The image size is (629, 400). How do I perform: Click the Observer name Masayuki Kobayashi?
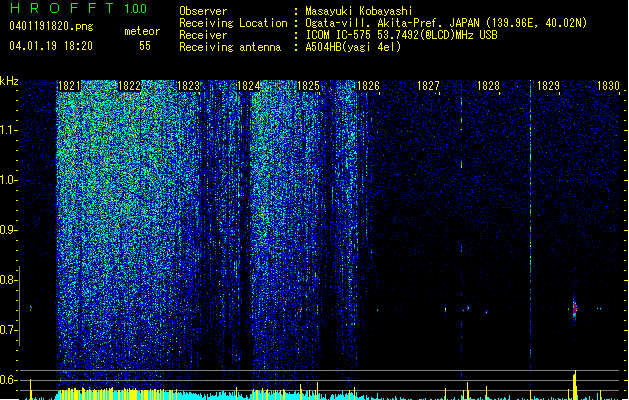pyautogui.click(x=359, y=11)
